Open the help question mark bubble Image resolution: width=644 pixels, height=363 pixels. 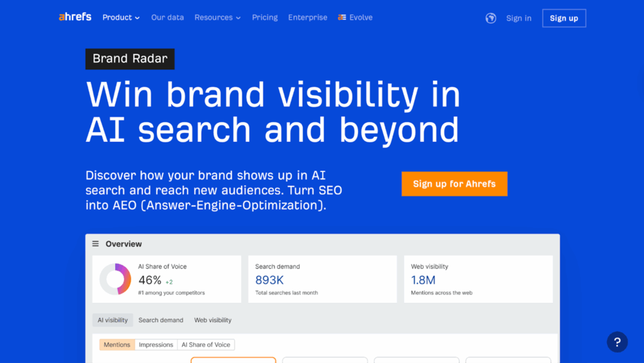(x=617, y=342)
